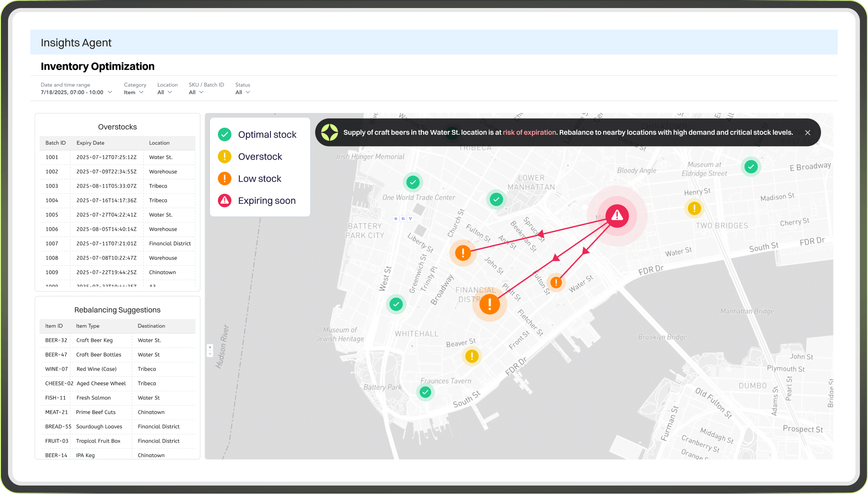Viewport: 868px width, 494px height.
Task: Click the funnel filter icon on the map
Action: coord(410,219)
